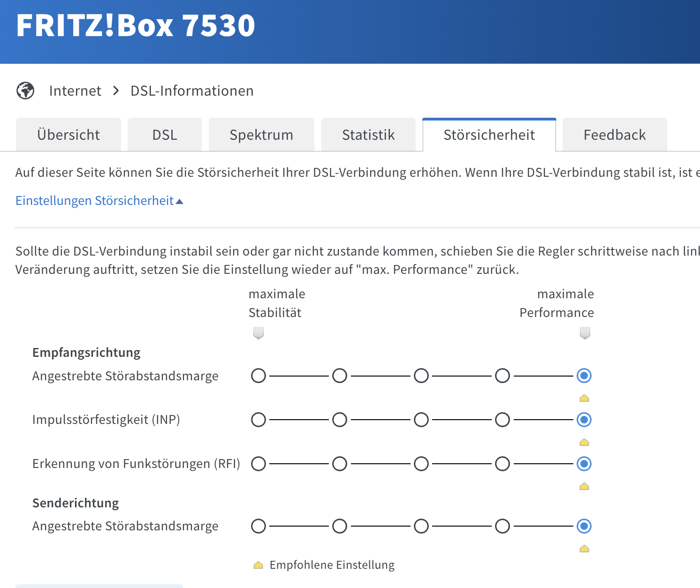Set Senderichtung Störabstandsmarge to maximum stability

click(259, 526)
